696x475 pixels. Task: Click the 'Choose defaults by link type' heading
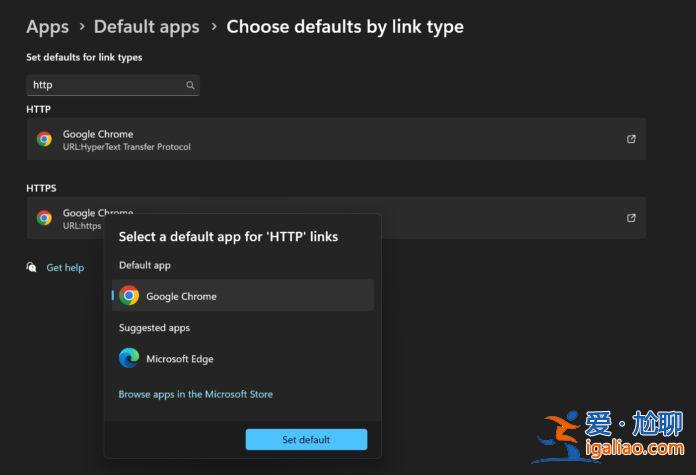click(345, 27)
